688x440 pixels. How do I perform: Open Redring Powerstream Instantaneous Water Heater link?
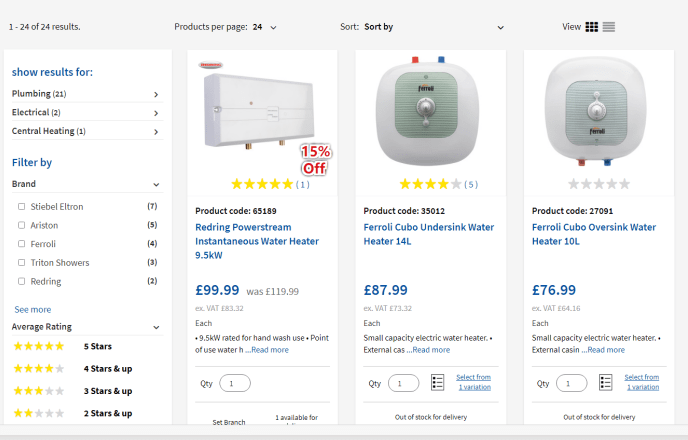tap(257, 241)
